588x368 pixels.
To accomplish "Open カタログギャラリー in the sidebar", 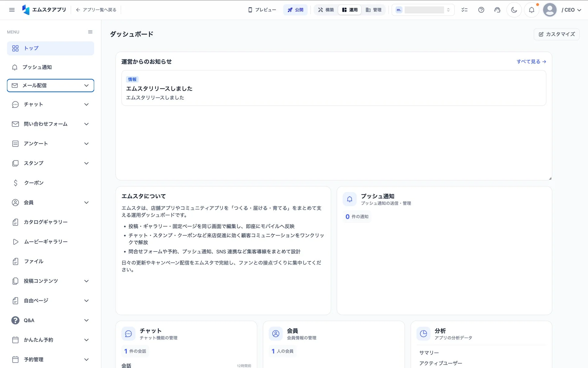I will (x=50, y=222).
